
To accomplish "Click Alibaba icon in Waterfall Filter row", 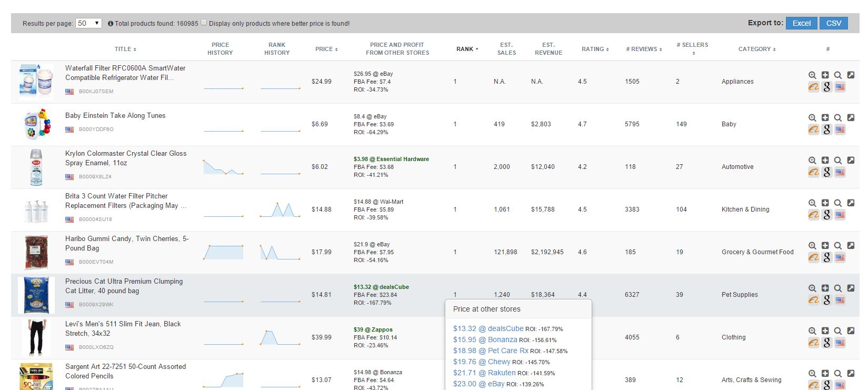I will [x=814, y=87].
